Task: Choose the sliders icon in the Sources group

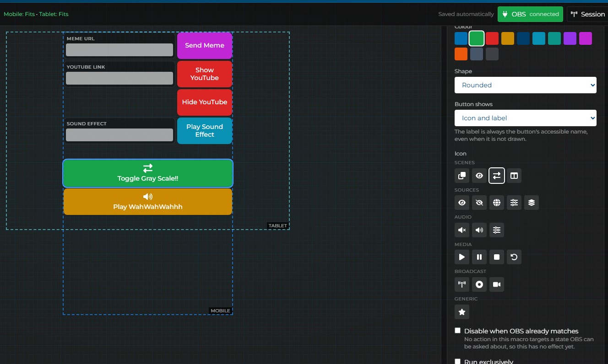Action: coord(514,203)
